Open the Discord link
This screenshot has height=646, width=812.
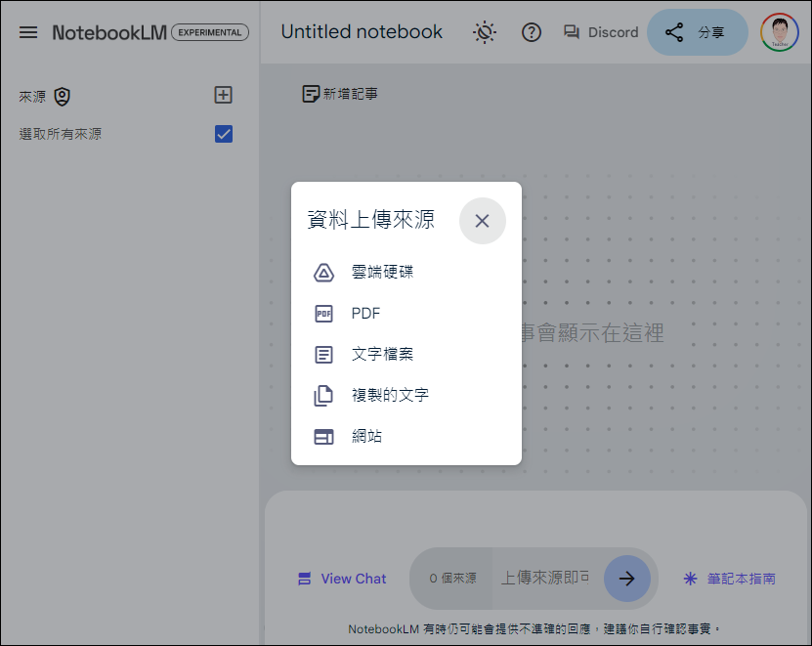[601, 32]
